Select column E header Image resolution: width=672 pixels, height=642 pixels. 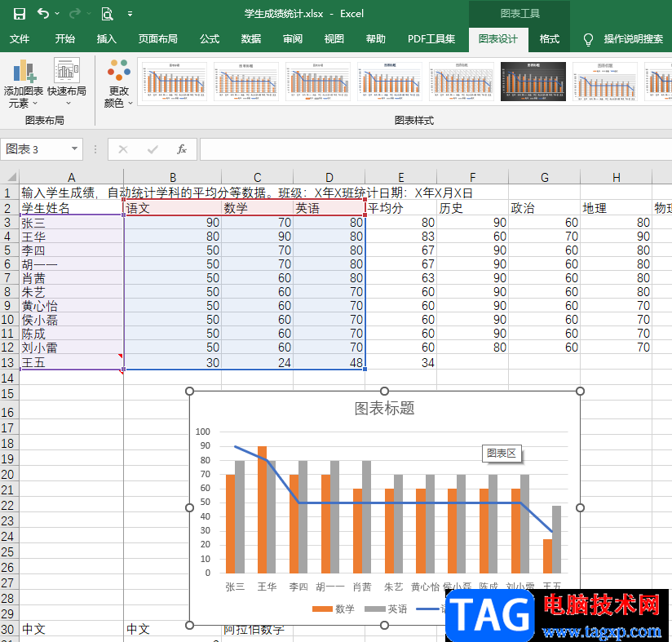click(401, 177)
